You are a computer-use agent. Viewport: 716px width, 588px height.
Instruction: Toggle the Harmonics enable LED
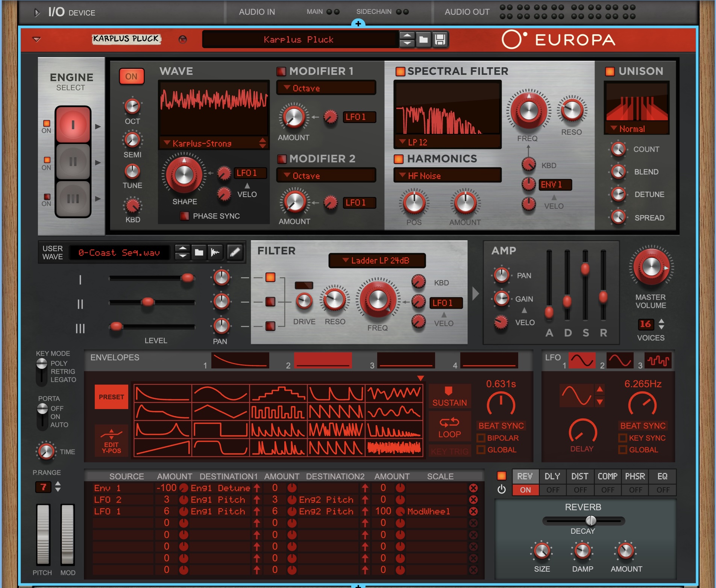399,159
